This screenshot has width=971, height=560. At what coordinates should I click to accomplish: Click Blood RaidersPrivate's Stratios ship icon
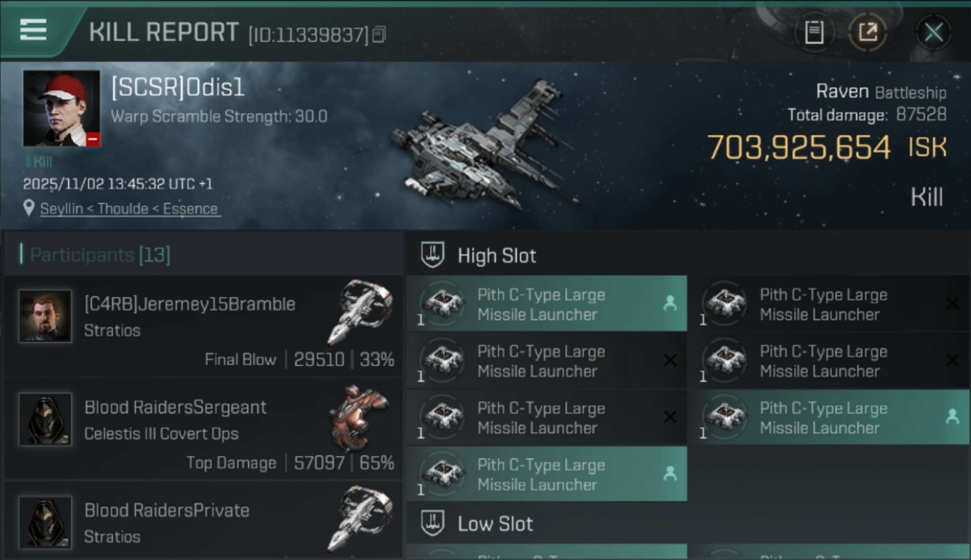click(360, 518)
